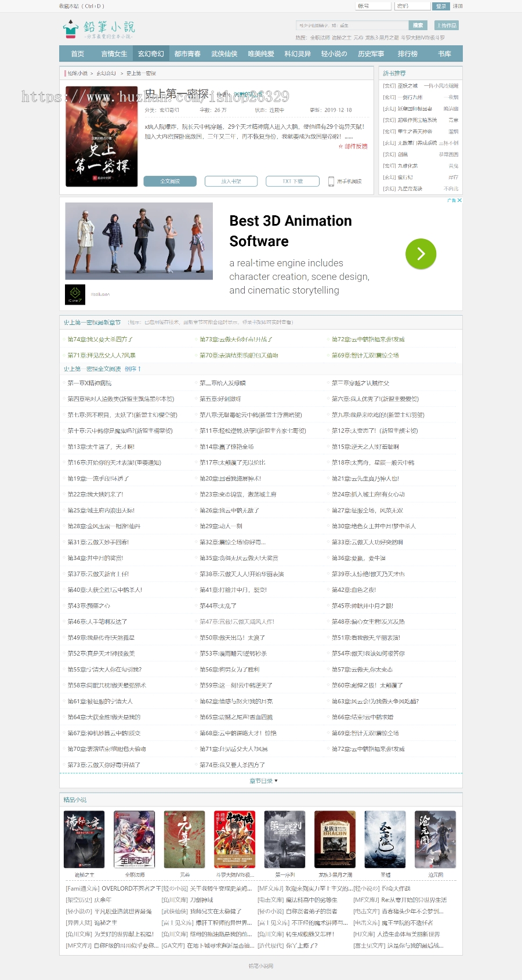Open chapter 第44章:太乱了

click(218, 606)
